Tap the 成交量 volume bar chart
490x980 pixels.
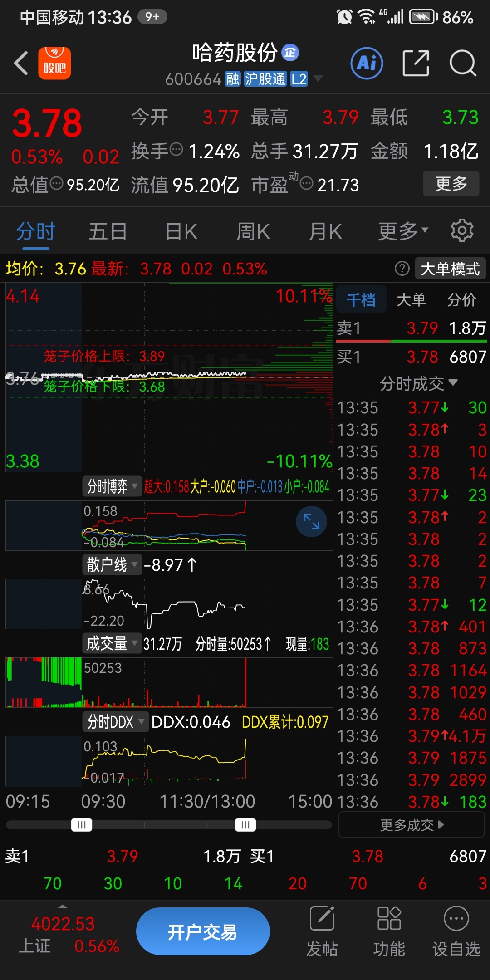[169, 682]
